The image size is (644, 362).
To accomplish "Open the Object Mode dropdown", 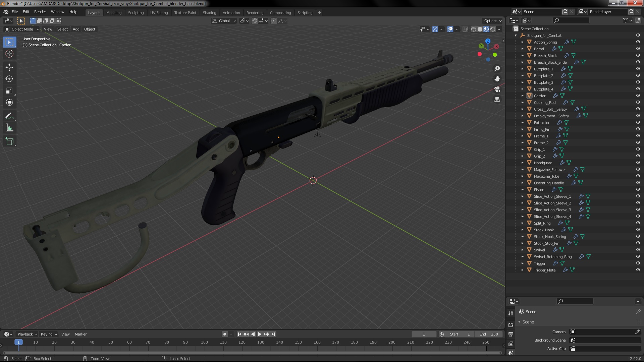I will click(22, 29).
